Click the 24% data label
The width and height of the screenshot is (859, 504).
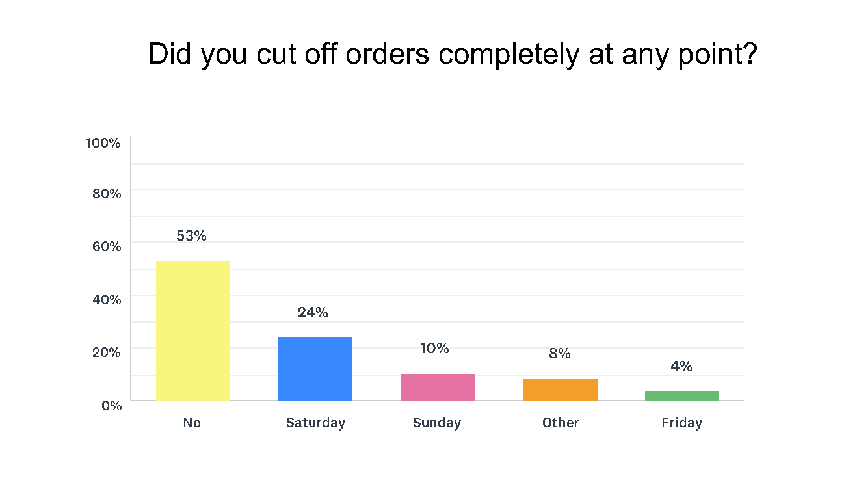[313, 313]
